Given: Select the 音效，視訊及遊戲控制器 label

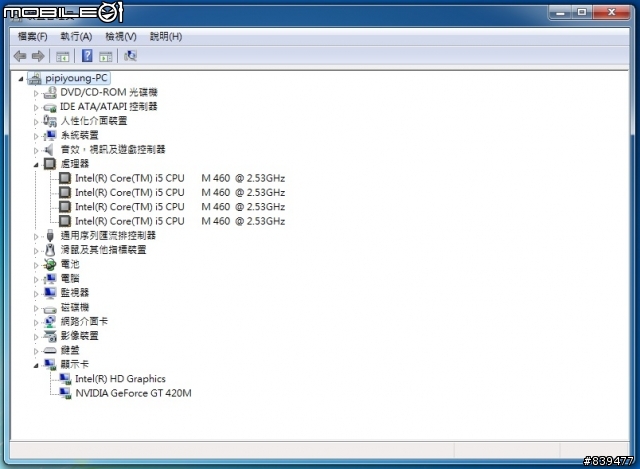Looking at the screenshot, I should point(113,149).
